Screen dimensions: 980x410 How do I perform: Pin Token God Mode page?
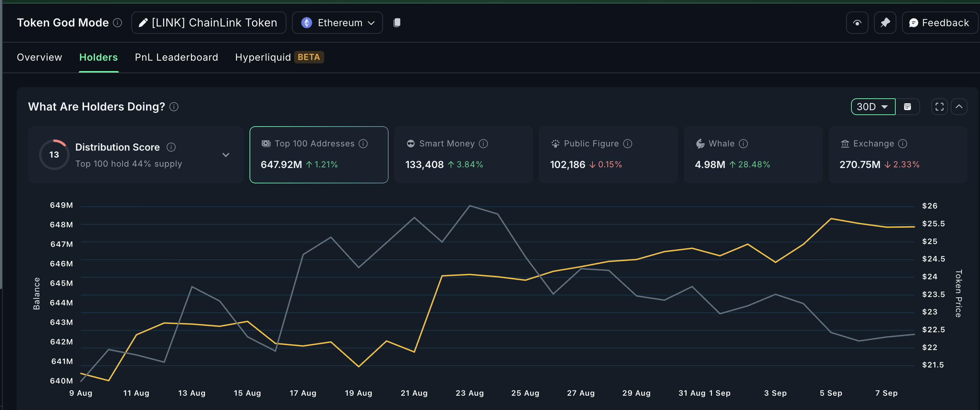click(885, 22)
